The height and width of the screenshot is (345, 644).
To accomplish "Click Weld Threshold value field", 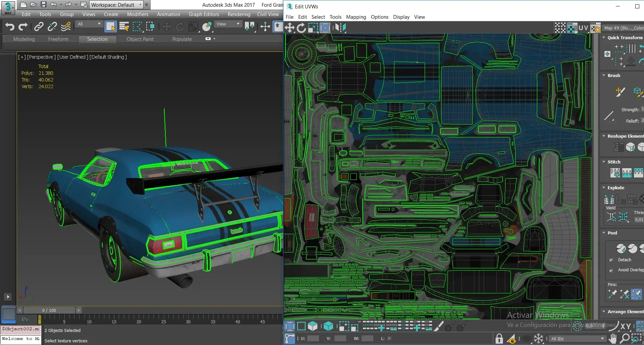I will [639, 220].
